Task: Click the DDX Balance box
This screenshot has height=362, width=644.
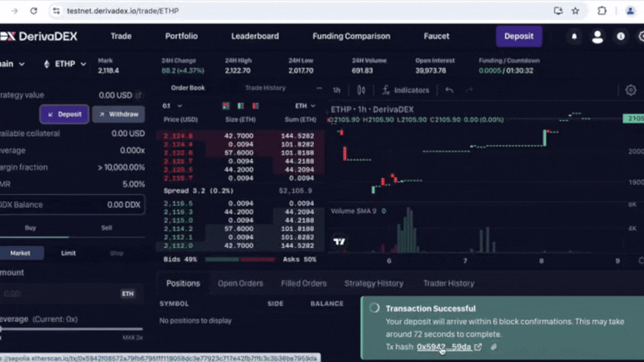Action: 72,205
